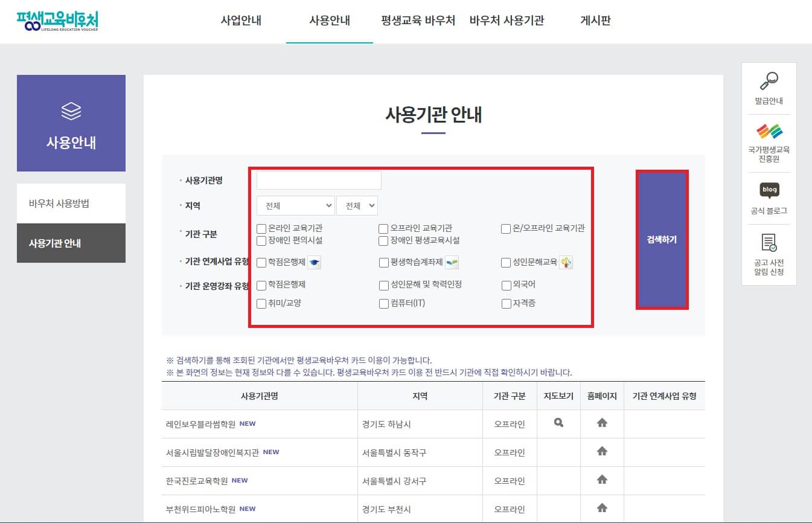Open map view for 레인보우블라썸학원 via magnifier icon
The width and height of the screenshot is (812, 523).
coord(558,423)
